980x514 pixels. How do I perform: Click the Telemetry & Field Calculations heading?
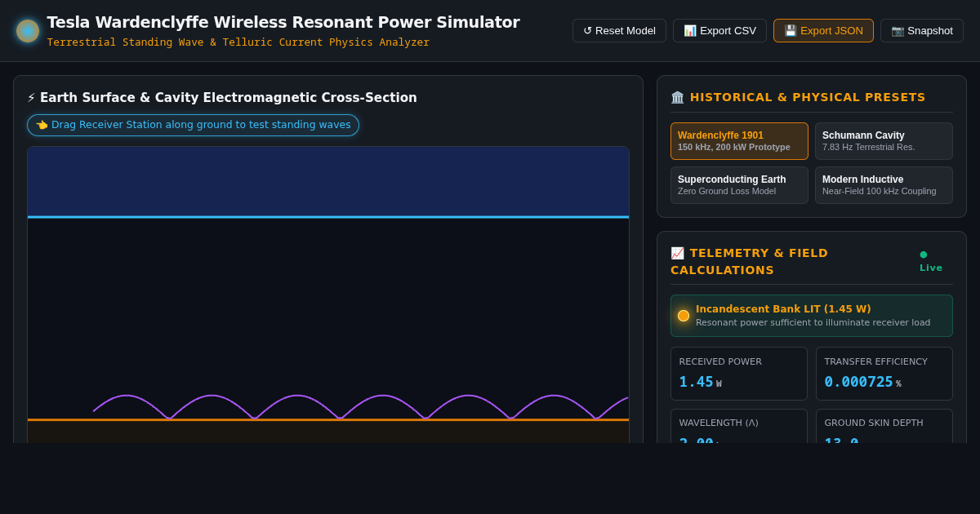pyautogui.click(x=750, y=261)
